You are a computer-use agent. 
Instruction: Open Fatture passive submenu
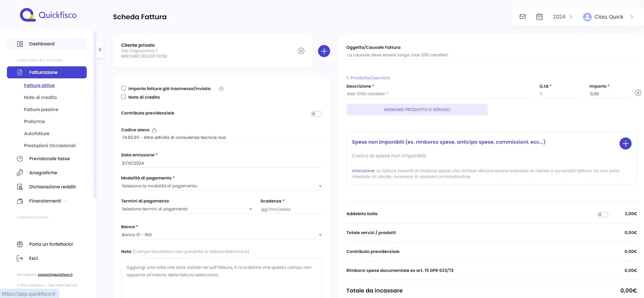41,110
